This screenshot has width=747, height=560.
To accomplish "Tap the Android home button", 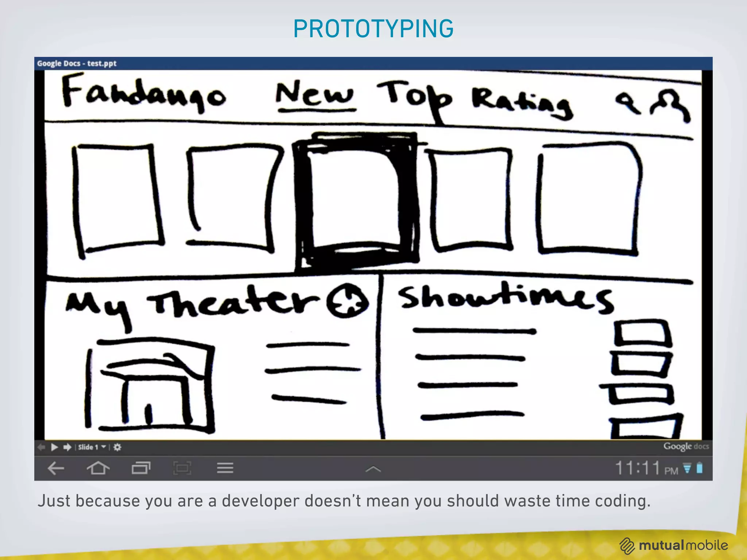I will (x=98, y=468).
